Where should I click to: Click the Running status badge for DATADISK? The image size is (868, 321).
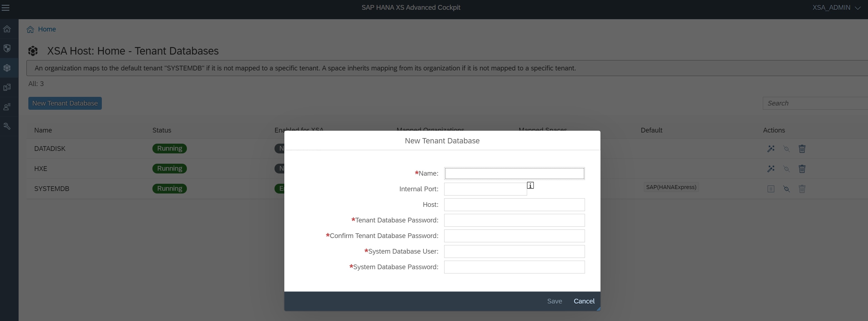click(x=169, y=148)
